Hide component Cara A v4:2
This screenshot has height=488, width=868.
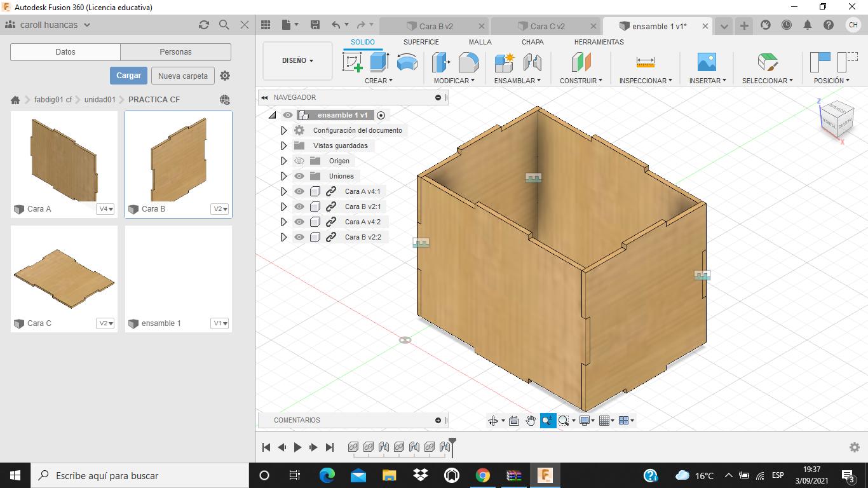pos(299,222)
